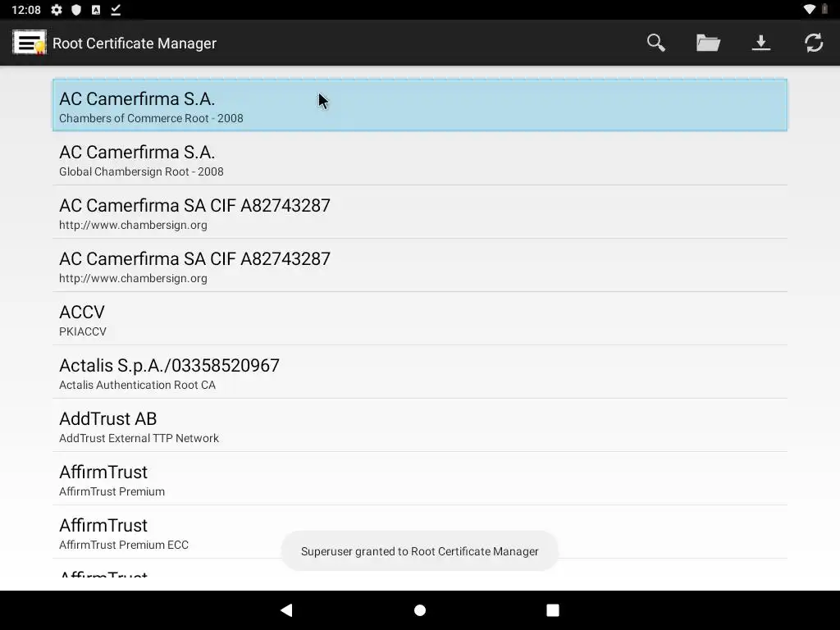Select Chambers of Commerce Root - 2008 entry
Viewport: 840px width, 630px height.
pyautogui.click(x=420, y=105)
